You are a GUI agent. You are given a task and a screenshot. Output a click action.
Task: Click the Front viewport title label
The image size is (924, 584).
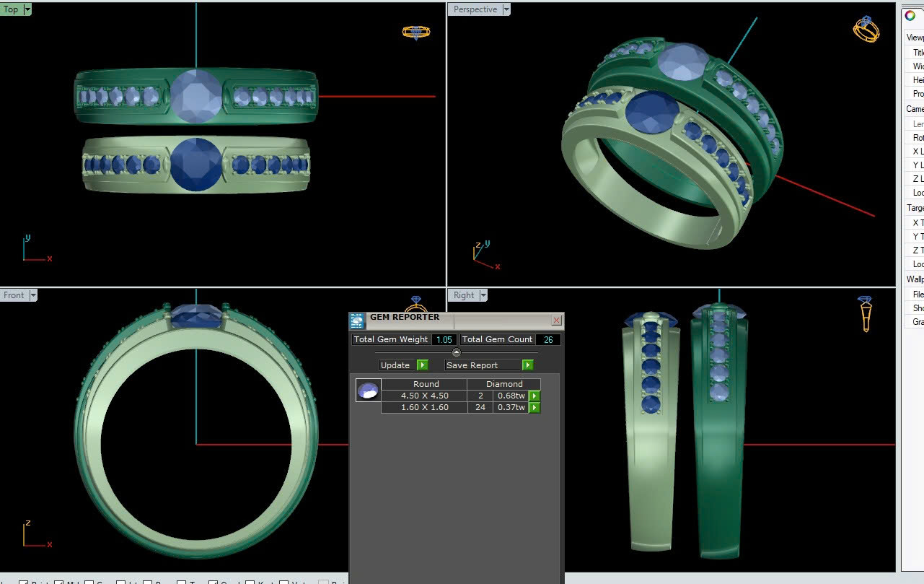[x=14, y=295]
